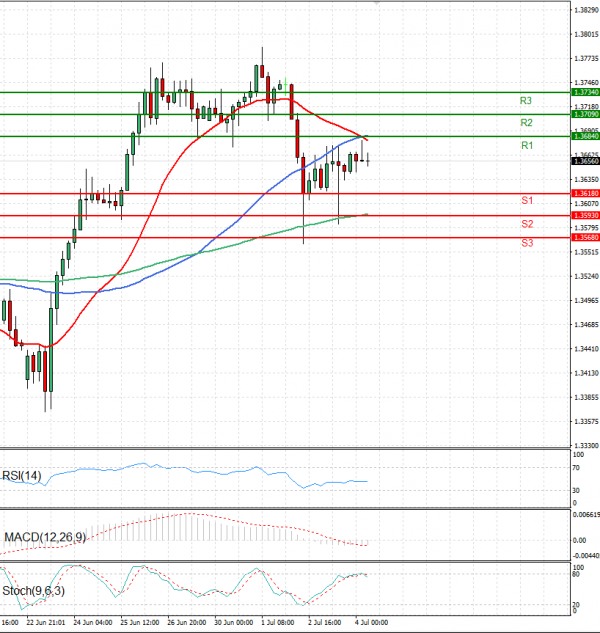Viewport: 600px width, 633px height.
Task: Click the S1 support label
Action: click(x=527, y=201)
